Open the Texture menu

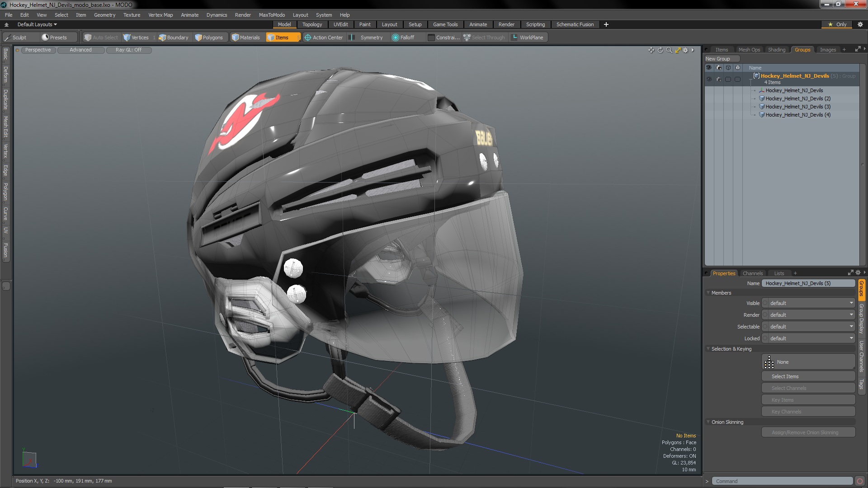tap(132, 15)
